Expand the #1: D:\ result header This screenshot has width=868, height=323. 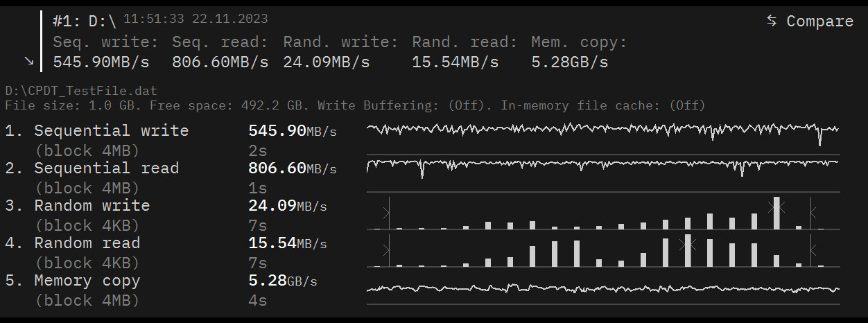(84, 21)
